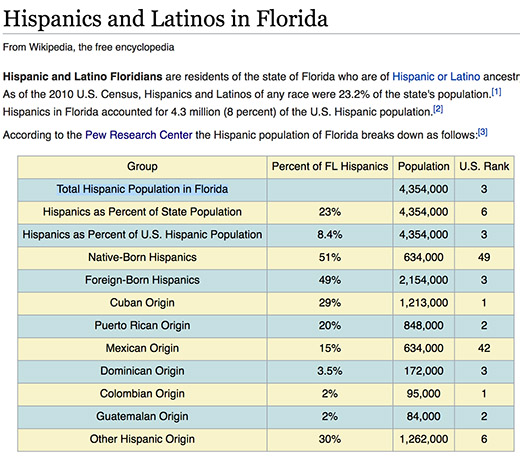520x460 pixels.
Task: Click bold text 'Hispanic and Latino Floridians'
Action: (x=83, y=77)
